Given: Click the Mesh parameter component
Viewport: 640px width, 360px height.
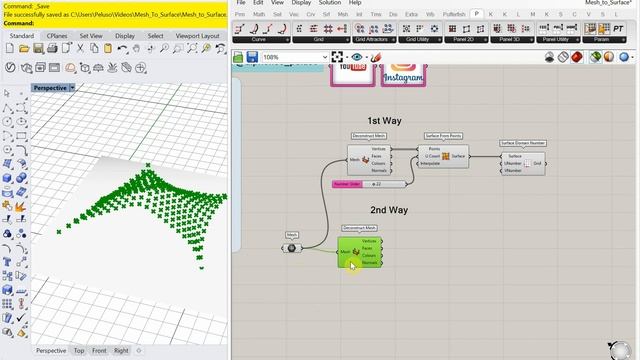Looking at the screenshot, I should [292, 248].
